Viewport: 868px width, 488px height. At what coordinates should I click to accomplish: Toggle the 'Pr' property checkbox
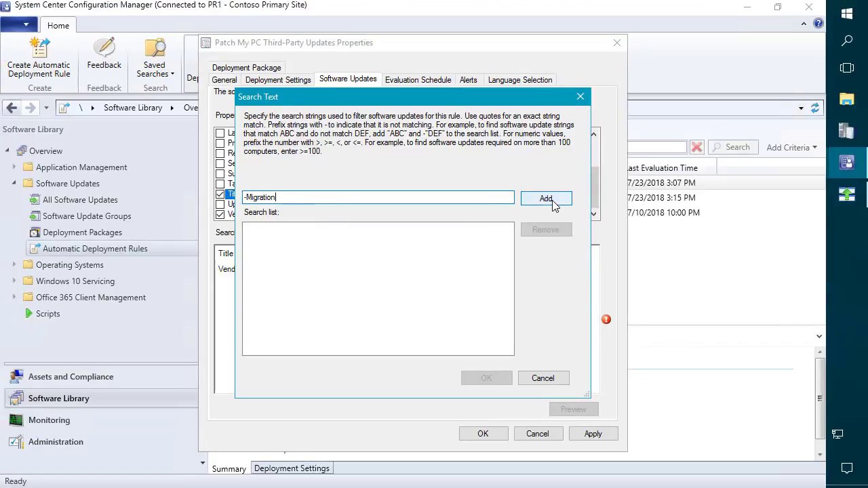[220, 143]
